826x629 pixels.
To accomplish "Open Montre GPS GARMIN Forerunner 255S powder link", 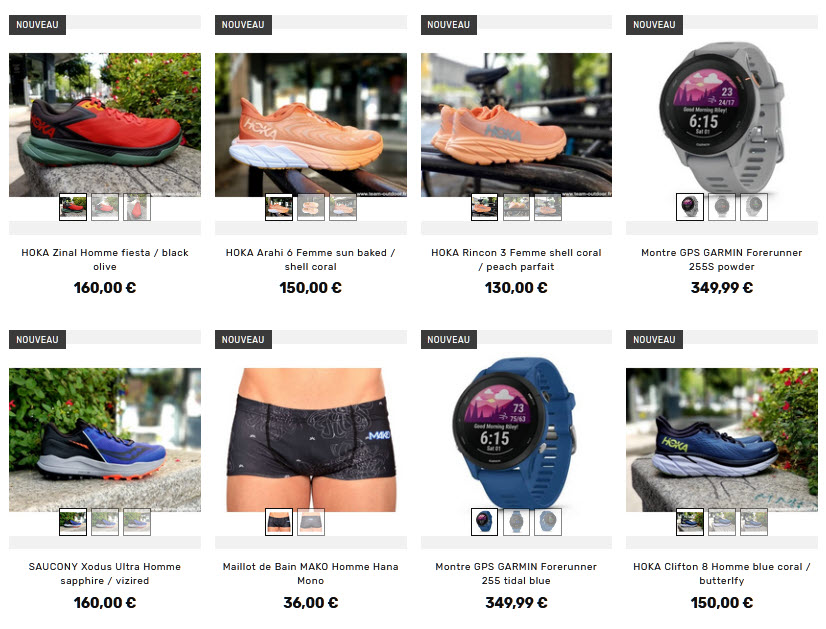I will (722, 259).
